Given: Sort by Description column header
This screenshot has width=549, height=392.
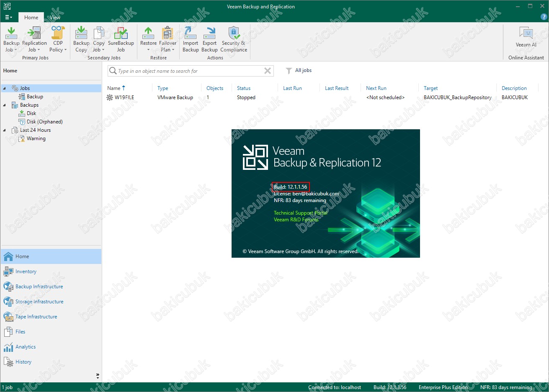Looking at the screenshot, I should coord(514,88).
